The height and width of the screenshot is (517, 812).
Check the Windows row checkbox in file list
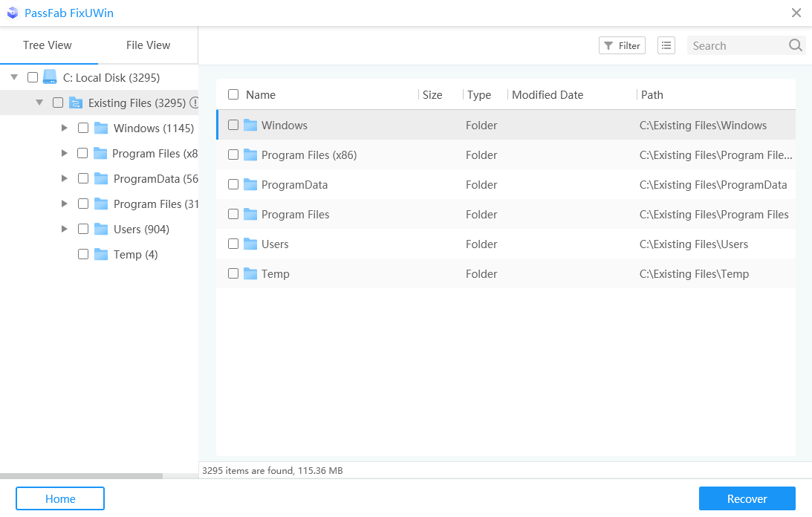[x=233, y=125]
